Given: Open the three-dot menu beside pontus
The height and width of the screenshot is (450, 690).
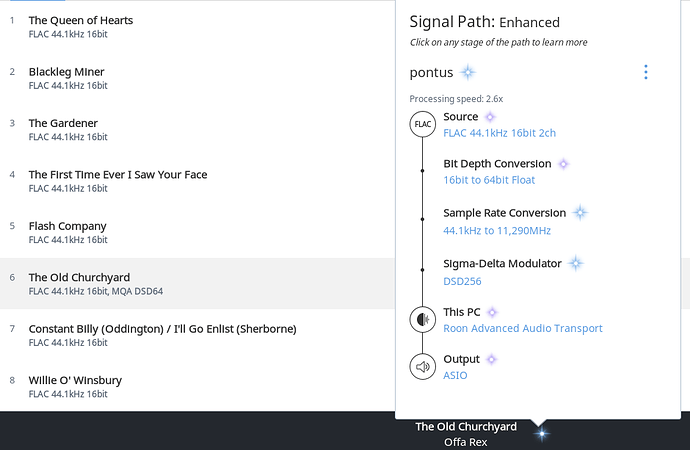Looking at the screenshot, I should (646, 72).
